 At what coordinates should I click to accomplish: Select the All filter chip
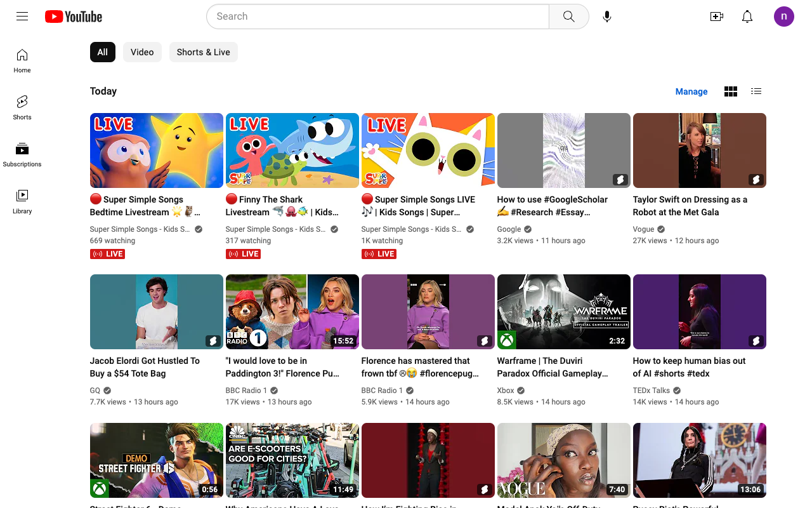(103, 52)
